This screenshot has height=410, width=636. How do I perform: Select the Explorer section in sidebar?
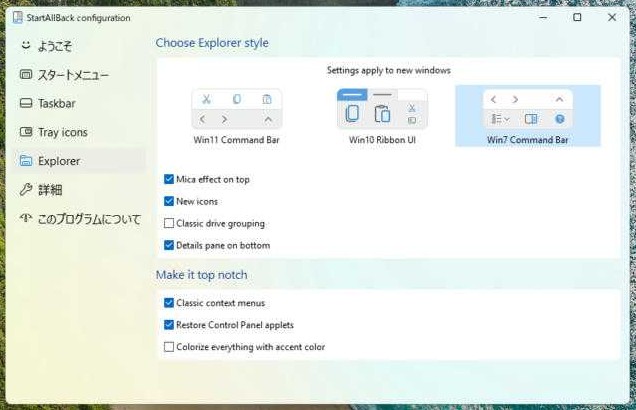click(79, 161)
